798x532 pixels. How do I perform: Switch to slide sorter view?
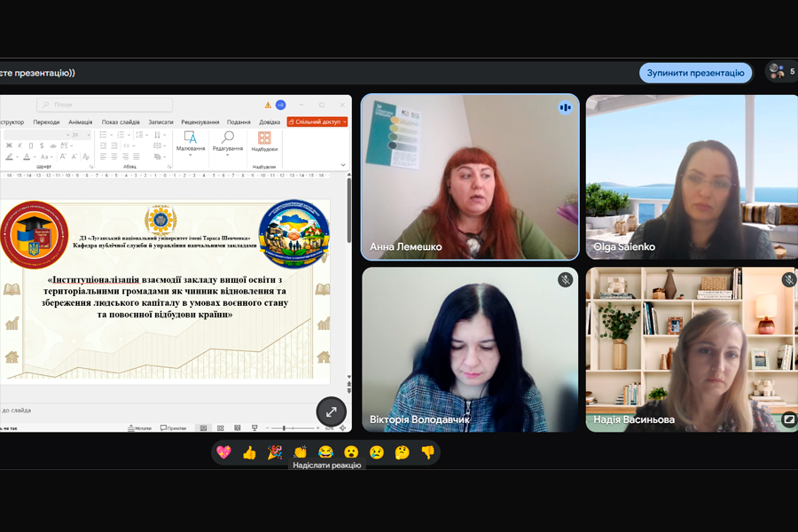[221, 428]
